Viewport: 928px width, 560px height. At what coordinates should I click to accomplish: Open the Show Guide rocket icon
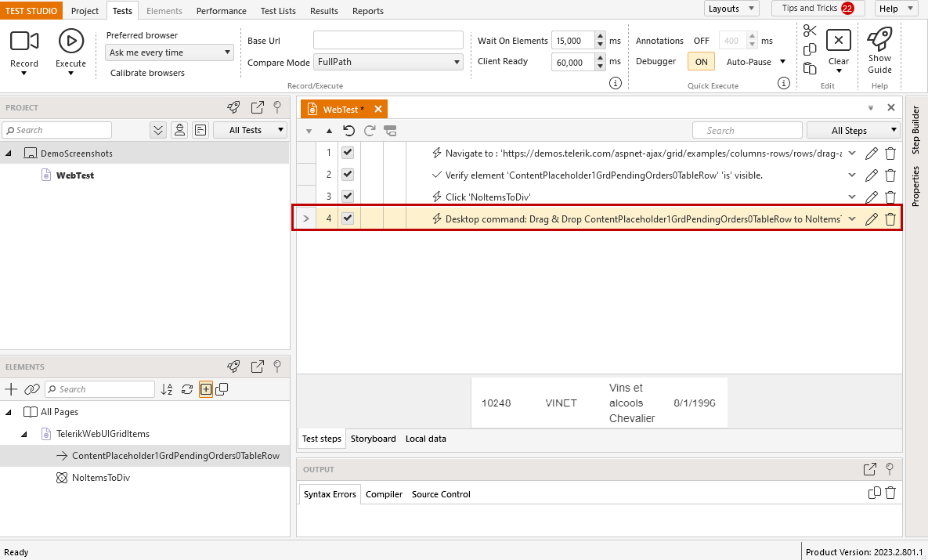(x=879, y=39)
